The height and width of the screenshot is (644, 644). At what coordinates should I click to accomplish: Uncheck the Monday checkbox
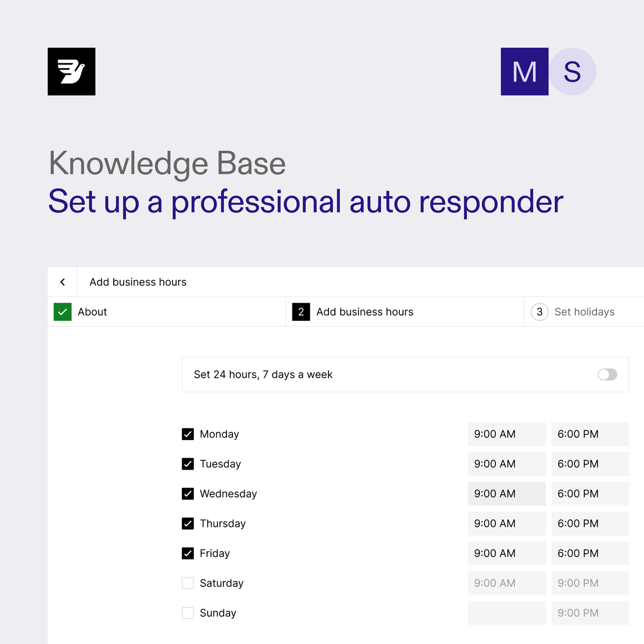pos(188,434)
